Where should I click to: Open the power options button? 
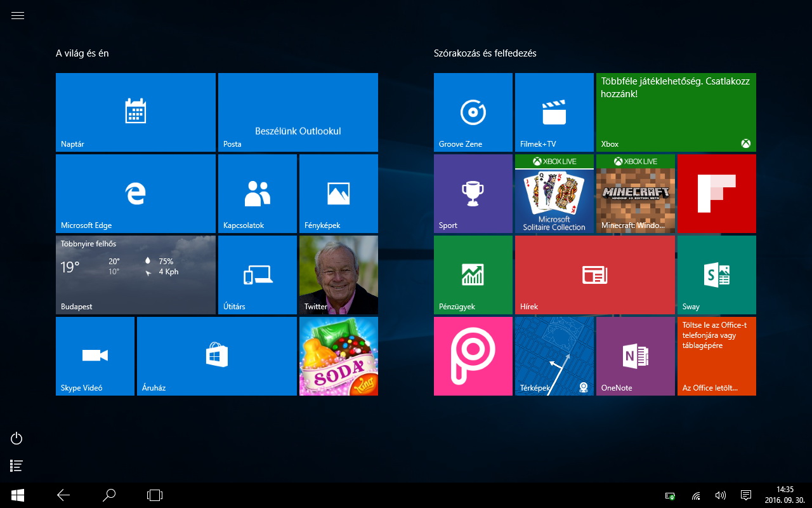(x=17, y=438)
